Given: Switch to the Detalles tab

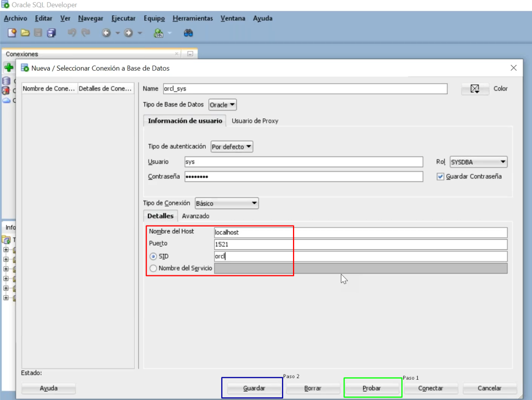Looking at the screenshot, I should pos(161,216).
